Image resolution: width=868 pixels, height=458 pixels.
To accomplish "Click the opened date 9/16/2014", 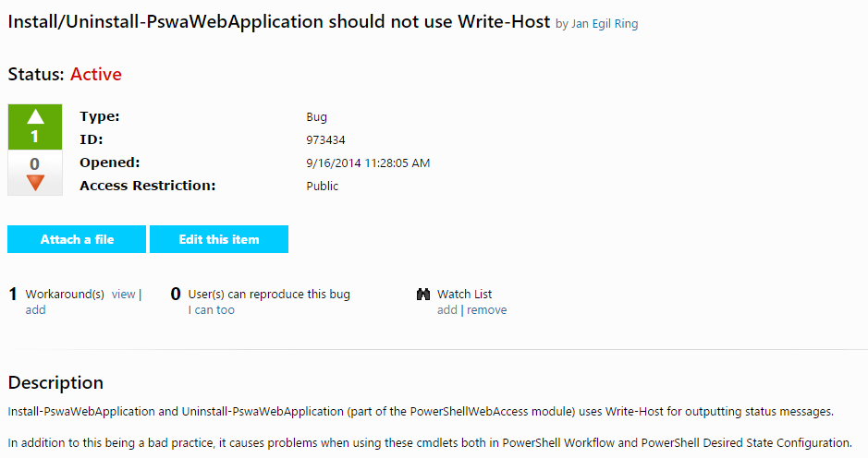I will tap(368, 163).
